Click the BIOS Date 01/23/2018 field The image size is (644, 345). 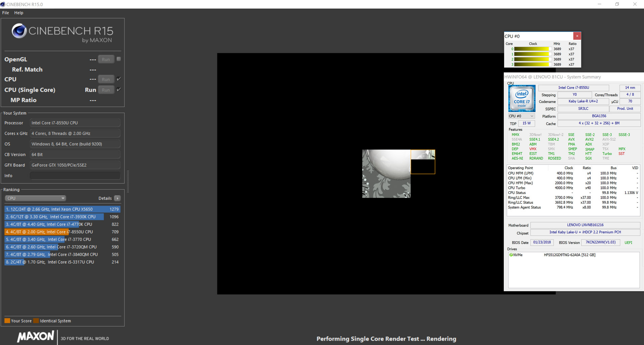pos(542,243)
